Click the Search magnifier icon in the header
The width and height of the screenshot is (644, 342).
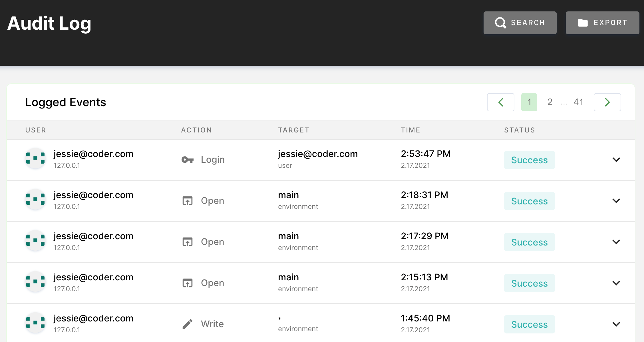[501, 22]
